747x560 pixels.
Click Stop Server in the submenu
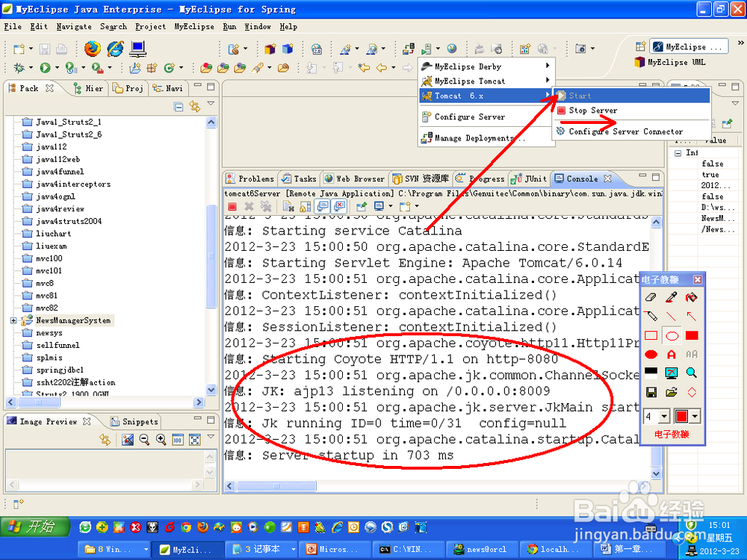[x=631, y=111]
